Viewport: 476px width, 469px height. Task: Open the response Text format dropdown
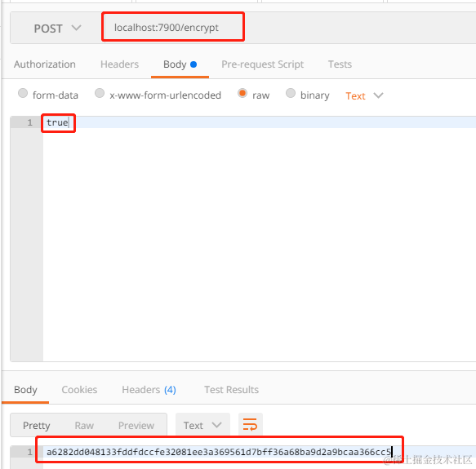point(202,425)
